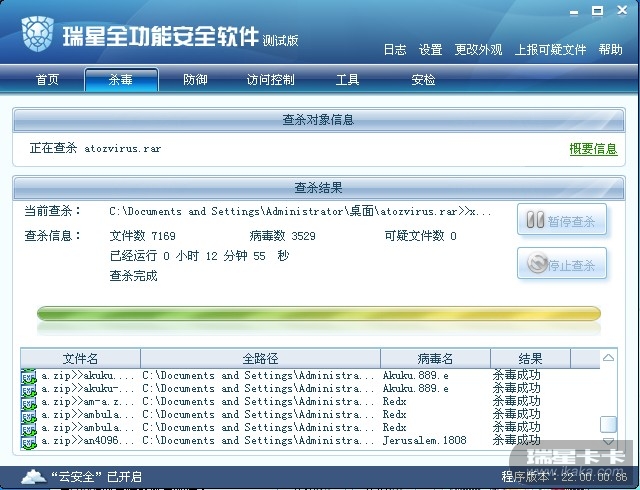Viewport: 640px width, 490px height.
Task: Sort by the 文件名 column header
Action: pos(80,359)
